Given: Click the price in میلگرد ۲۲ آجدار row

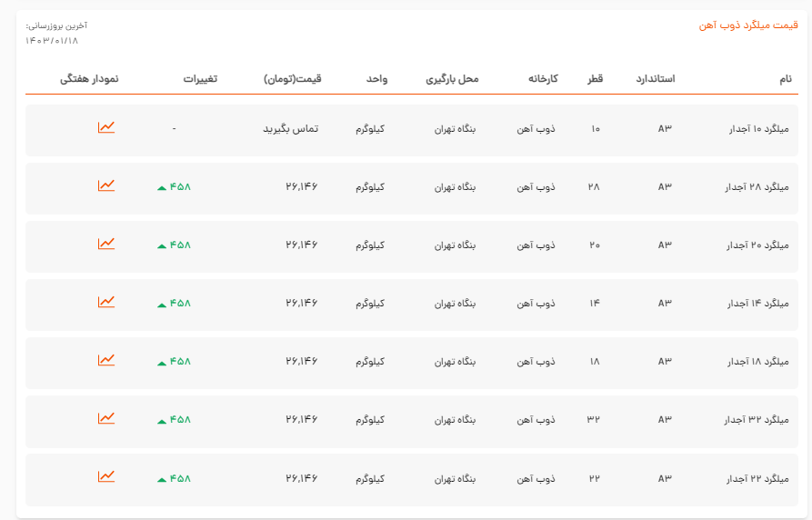Looking at the screenshot, I should pos(302,478).
